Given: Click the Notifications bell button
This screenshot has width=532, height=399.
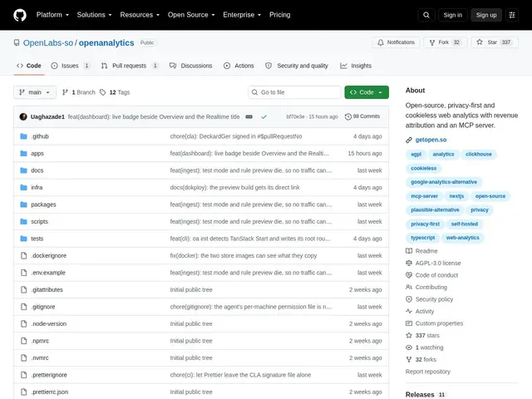Looking at the screenshot, I should pos(396,42).
